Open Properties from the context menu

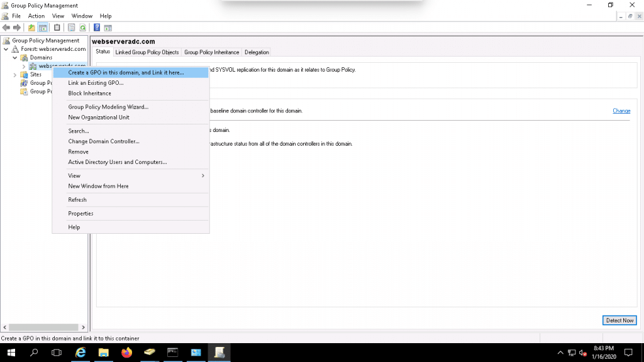click(x=131, y=214)
